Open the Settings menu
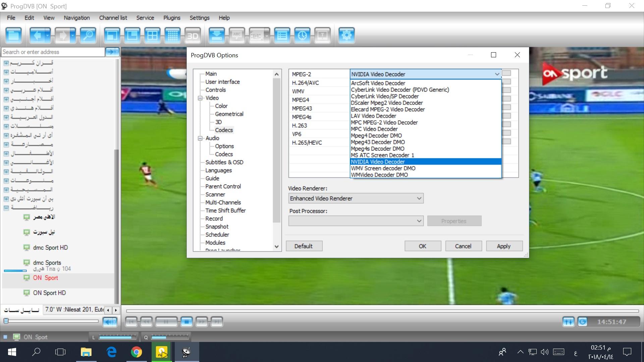Screen dimensions: 644x362 (200, 18)
